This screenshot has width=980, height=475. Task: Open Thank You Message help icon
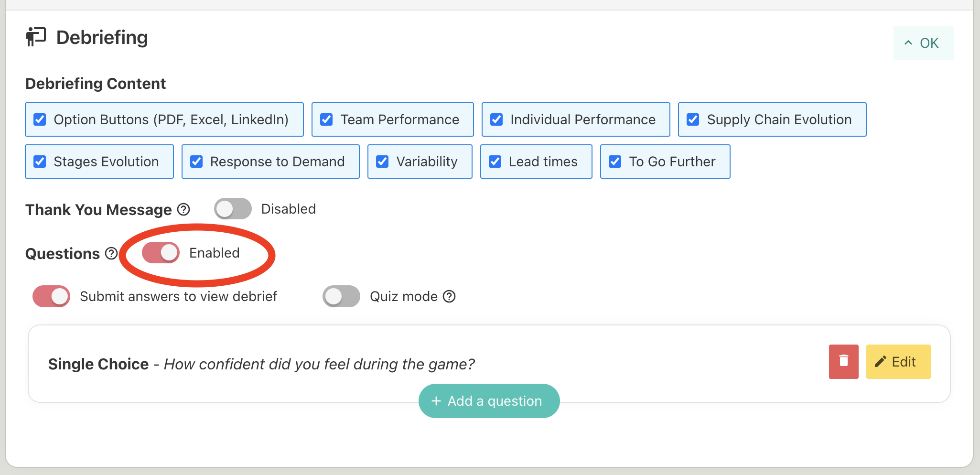point(183,209)
